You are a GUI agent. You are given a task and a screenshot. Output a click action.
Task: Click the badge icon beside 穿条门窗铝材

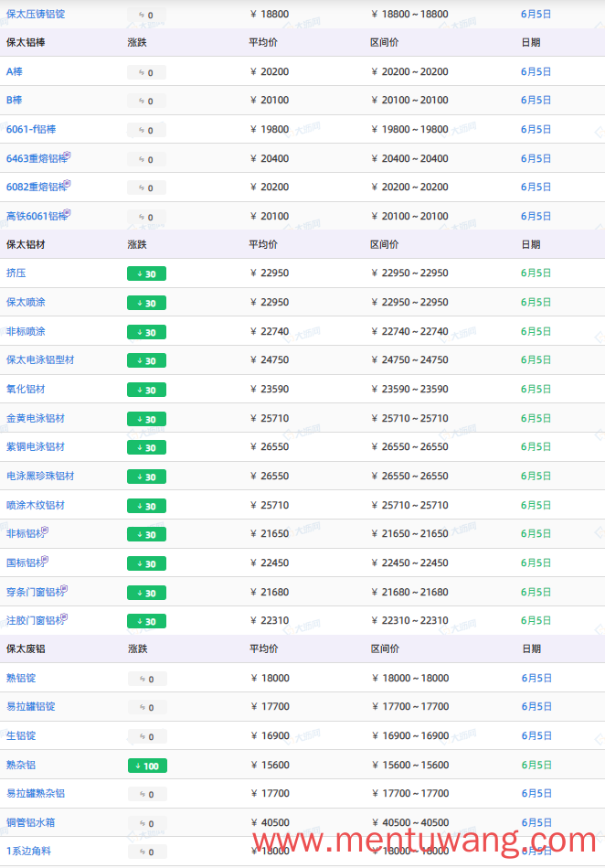[x=64, y=588]
